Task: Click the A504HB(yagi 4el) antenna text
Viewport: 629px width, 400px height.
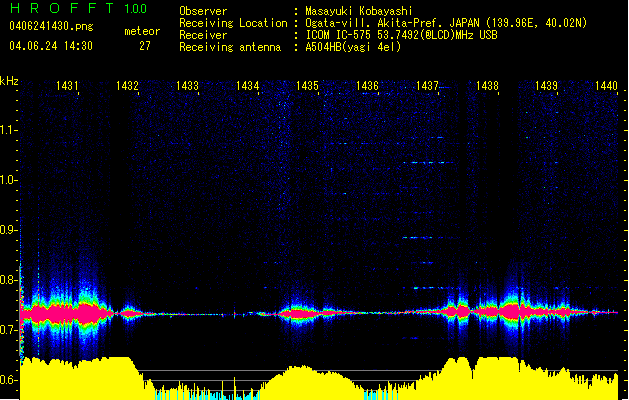Action: click(x=353, y=47)
